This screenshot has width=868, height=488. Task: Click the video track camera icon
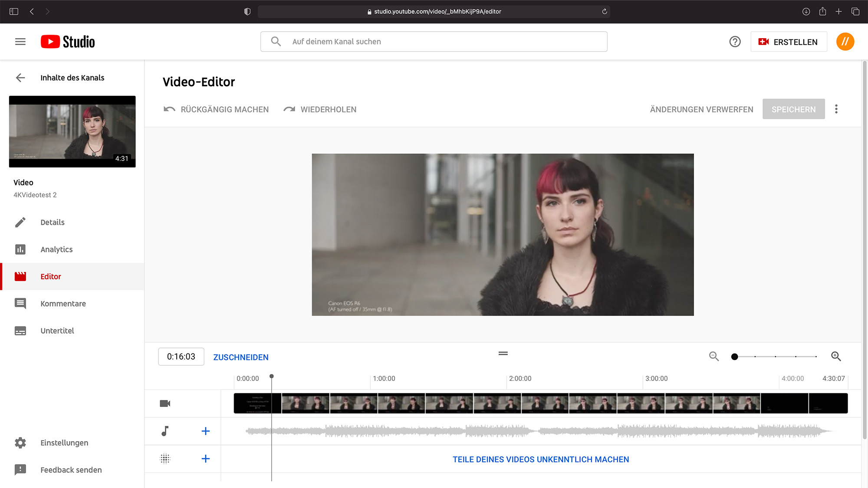[165, 403]
